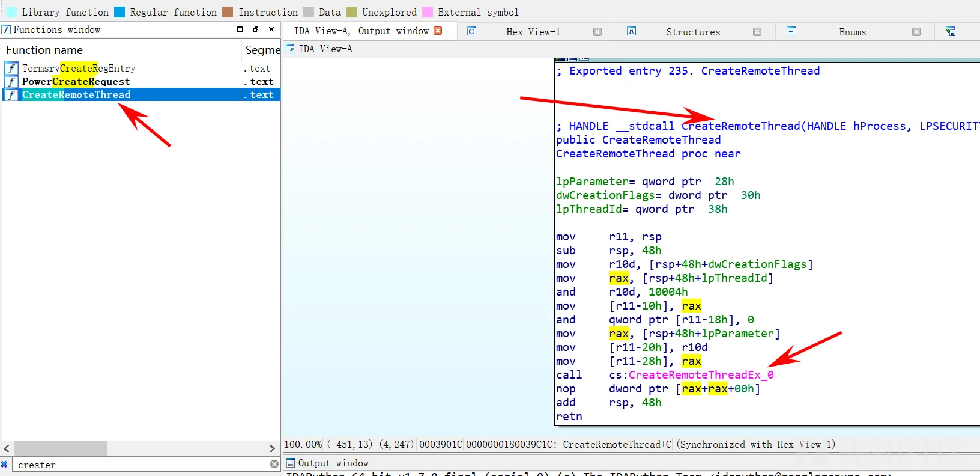
Task: Click the Library function color legend swatch
Action: click(11, 12)
